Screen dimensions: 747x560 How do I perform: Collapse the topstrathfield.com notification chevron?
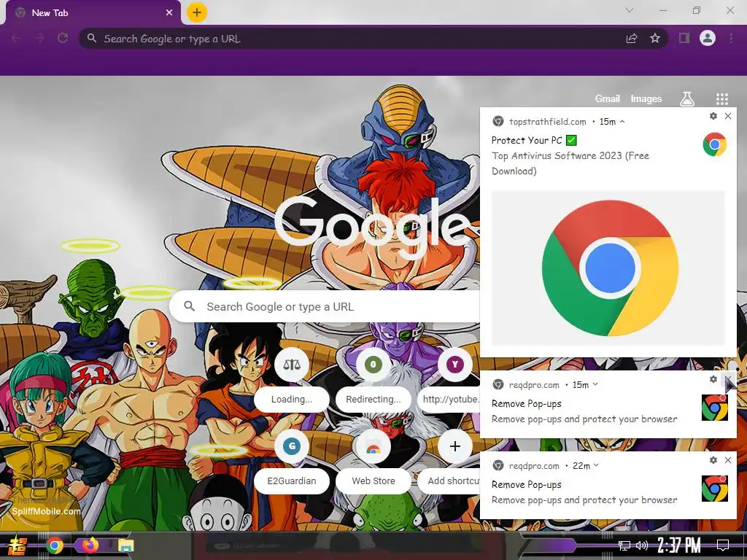[622, 122]
